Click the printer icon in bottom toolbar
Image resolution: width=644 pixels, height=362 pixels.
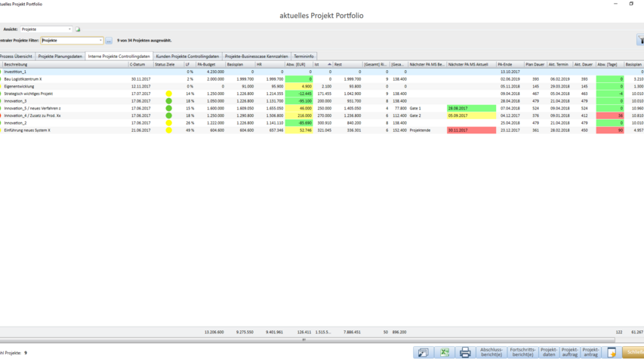465,352
